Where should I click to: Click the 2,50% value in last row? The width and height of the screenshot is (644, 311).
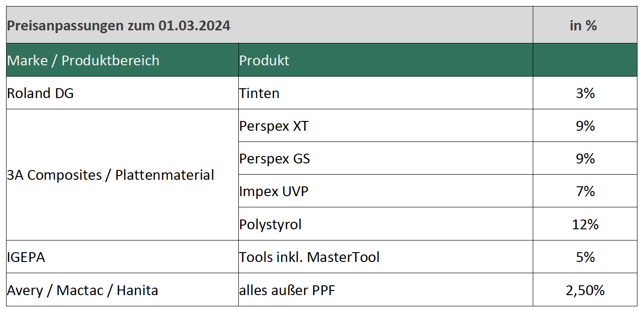(585, 290)
